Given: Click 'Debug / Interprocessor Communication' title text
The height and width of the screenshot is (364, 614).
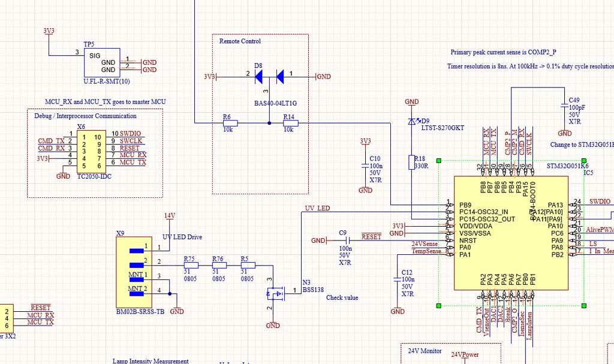Looking at the screenshot, I should [85, 116].
